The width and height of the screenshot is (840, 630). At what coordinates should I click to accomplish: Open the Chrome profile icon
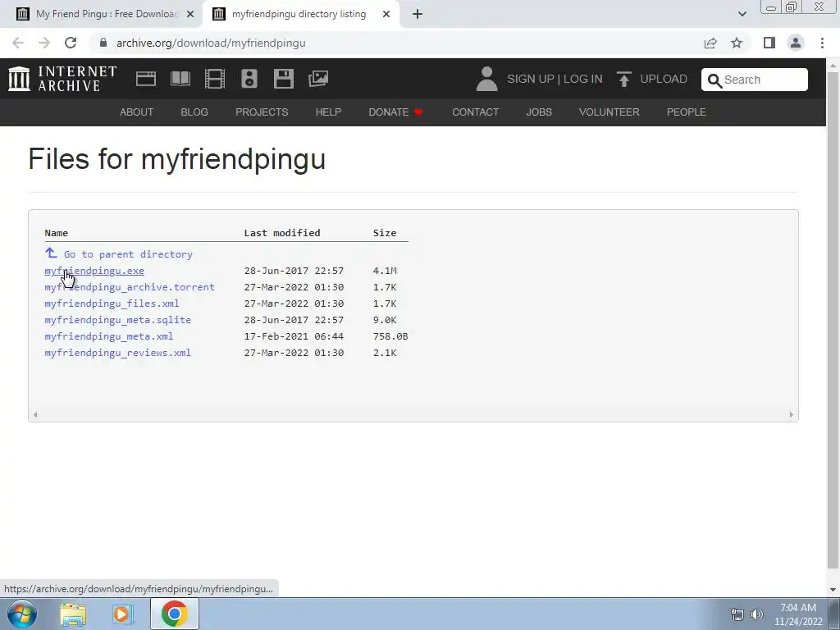point(796,43)
